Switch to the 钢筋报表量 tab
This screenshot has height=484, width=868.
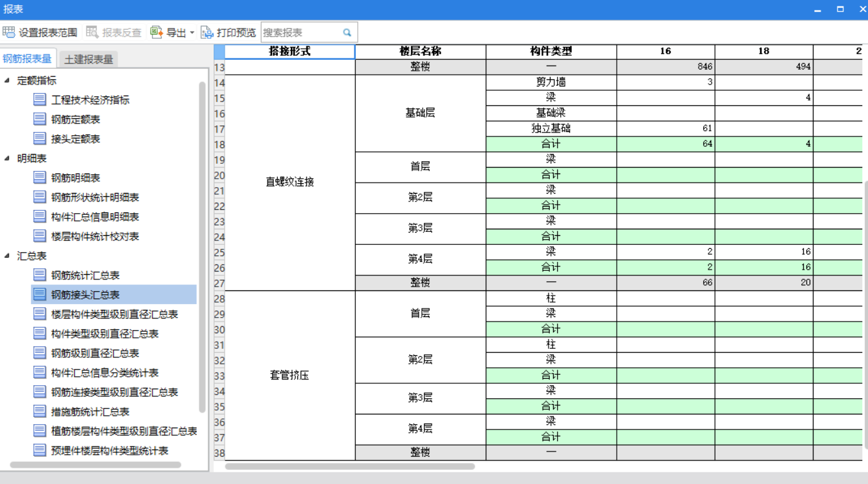tap(28, 58)
